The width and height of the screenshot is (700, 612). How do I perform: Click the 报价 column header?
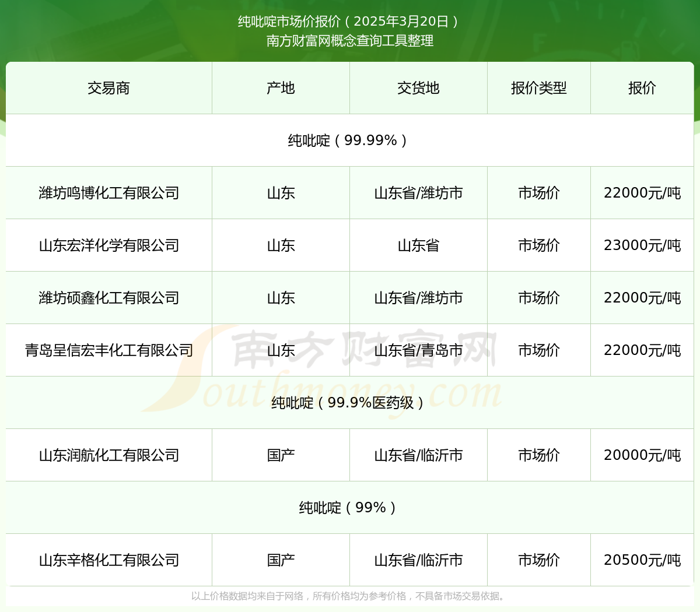coord(642,88)
